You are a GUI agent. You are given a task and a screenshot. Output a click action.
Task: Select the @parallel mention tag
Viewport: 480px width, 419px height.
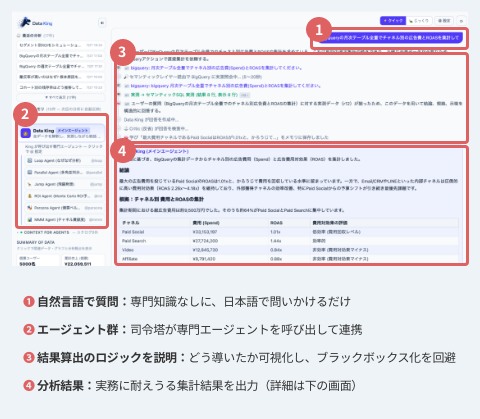94,172
